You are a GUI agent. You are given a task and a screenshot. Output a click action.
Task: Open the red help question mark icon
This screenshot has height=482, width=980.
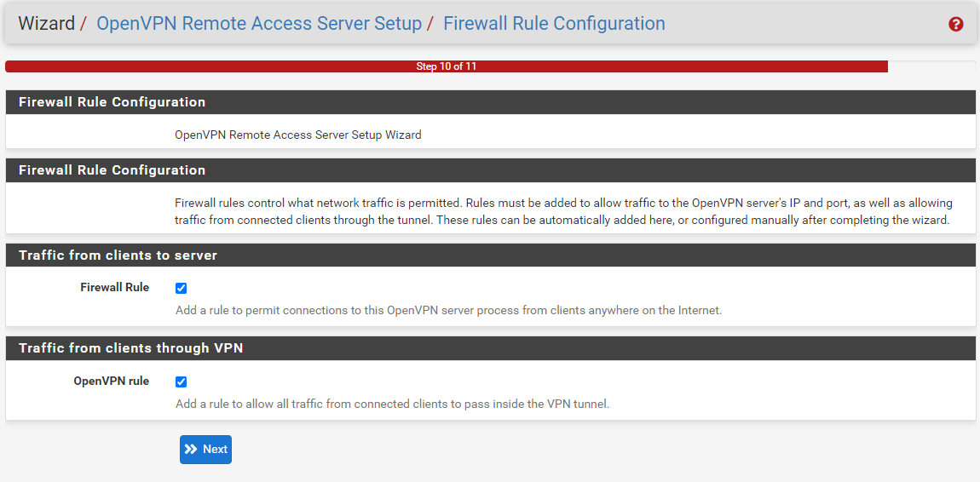point(955,25)
